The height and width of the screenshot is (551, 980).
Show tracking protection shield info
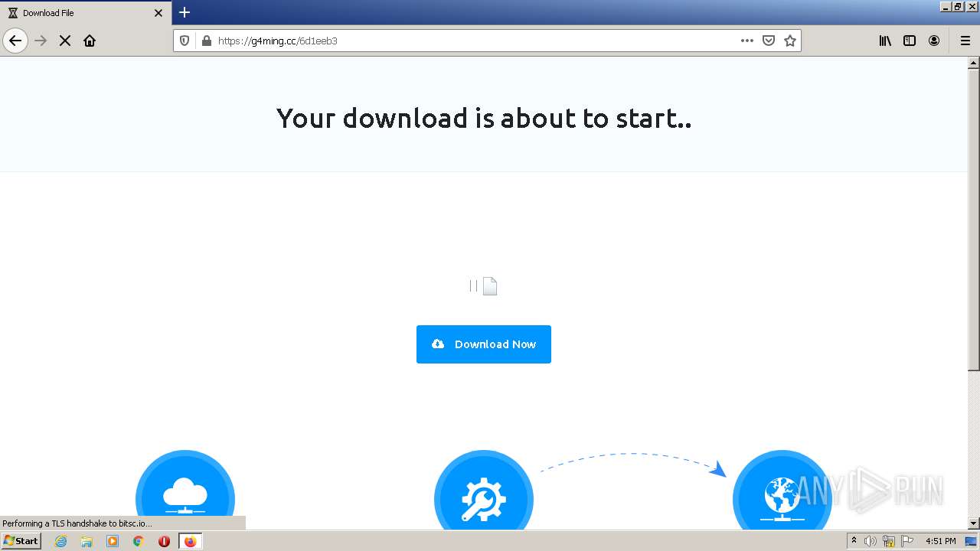[185, 41]
